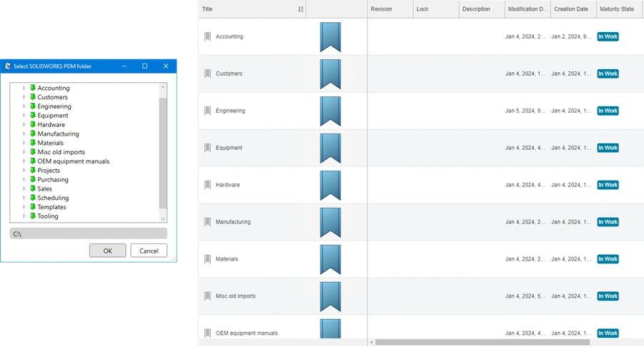This screenshot has width=644, height=347.
Task: Click large blue bookmark thumbnail for Accounting
Action: (330, 37)
